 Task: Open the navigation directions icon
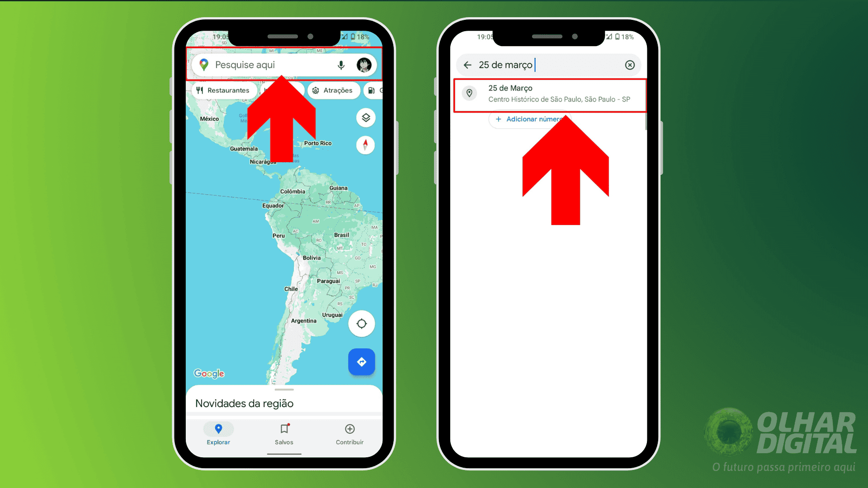(362, 361)
